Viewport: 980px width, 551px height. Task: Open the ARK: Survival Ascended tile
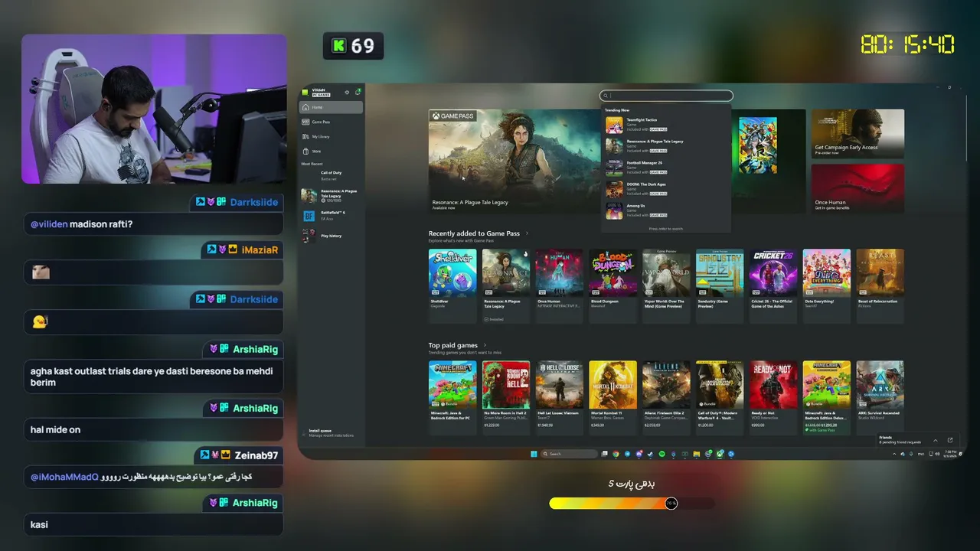pos(880,396)
